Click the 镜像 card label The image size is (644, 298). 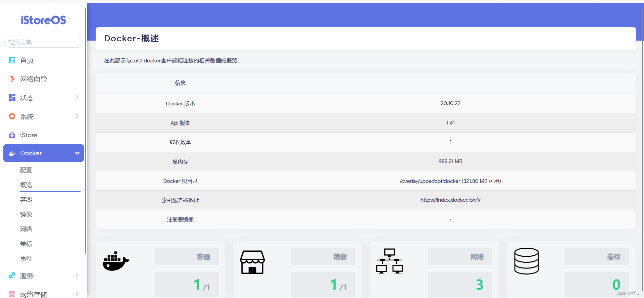(340, 257)
